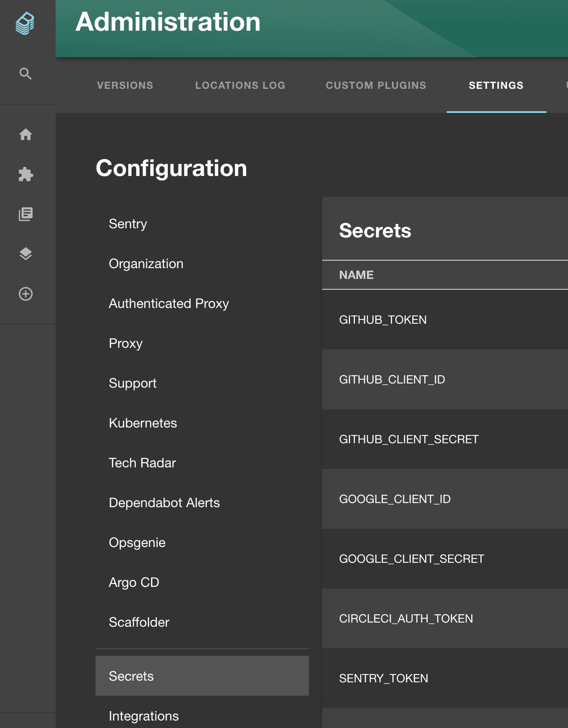The image size is (568, 728).
Task: Switch to the Versions tab
Action: 125,86
